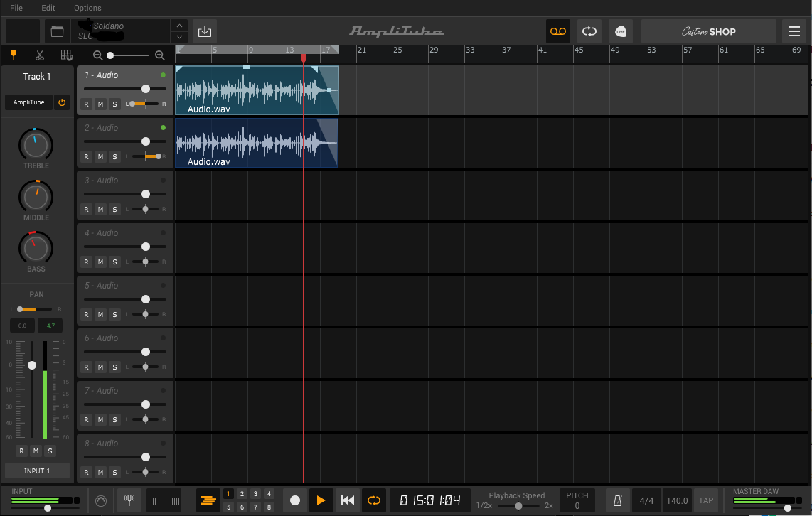Mute track 1 - Audio

100,104
